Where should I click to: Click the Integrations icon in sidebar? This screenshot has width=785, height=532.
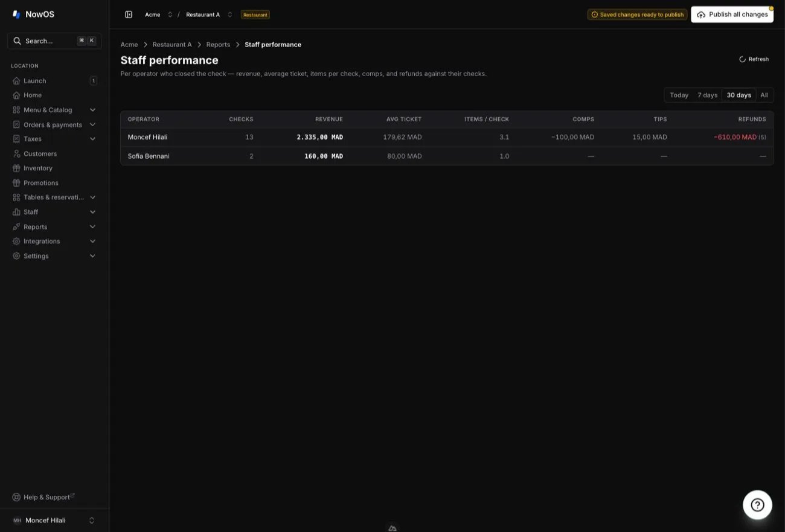(16, 242)
